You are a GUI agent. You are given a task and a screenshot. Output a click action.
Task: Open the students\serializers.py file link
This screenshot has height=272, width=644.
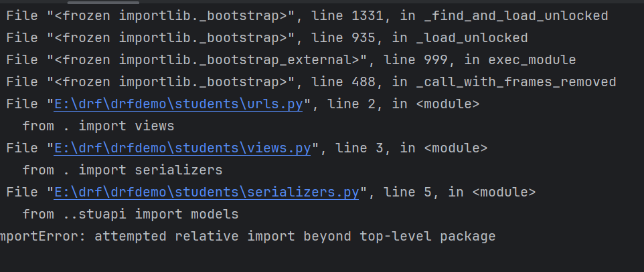click(207, 192)
